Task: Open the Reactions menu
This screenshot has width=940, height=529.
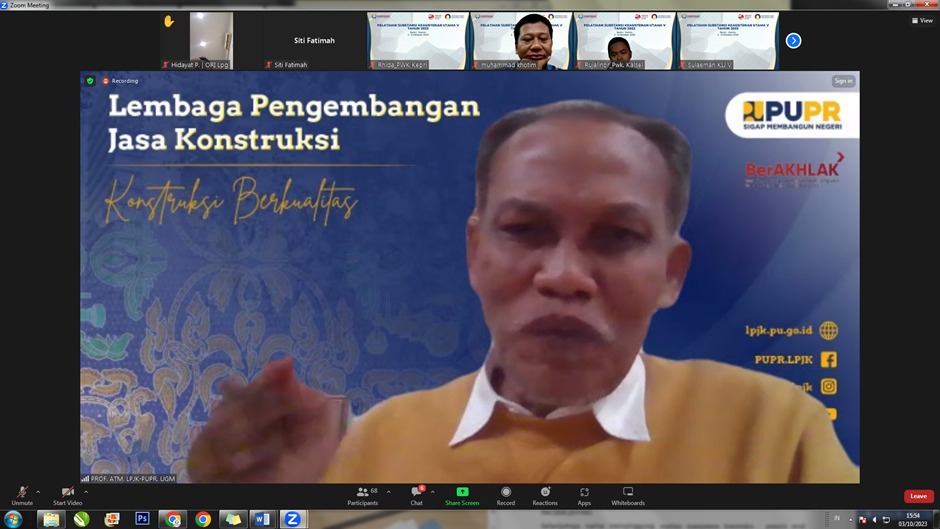Action: coord(545,495)
